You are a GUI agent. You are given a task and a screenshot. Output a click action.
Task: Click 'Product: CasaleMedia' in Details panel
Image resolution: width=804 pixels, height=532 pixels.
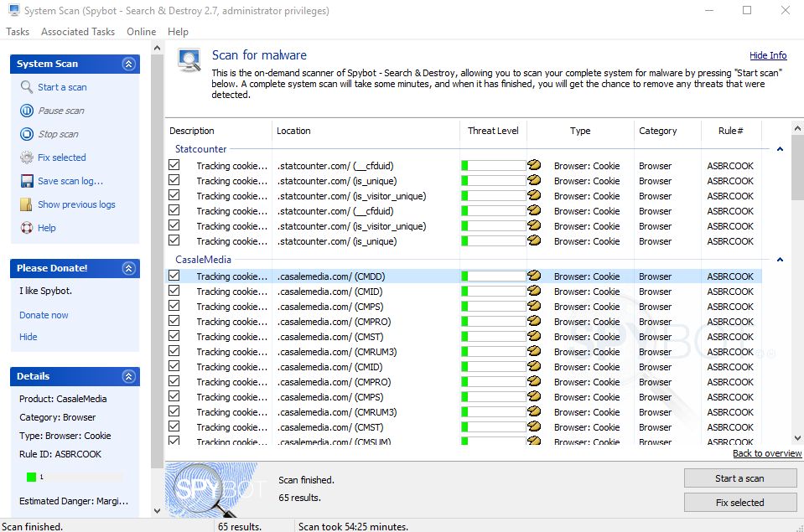(x=63, y=399)
